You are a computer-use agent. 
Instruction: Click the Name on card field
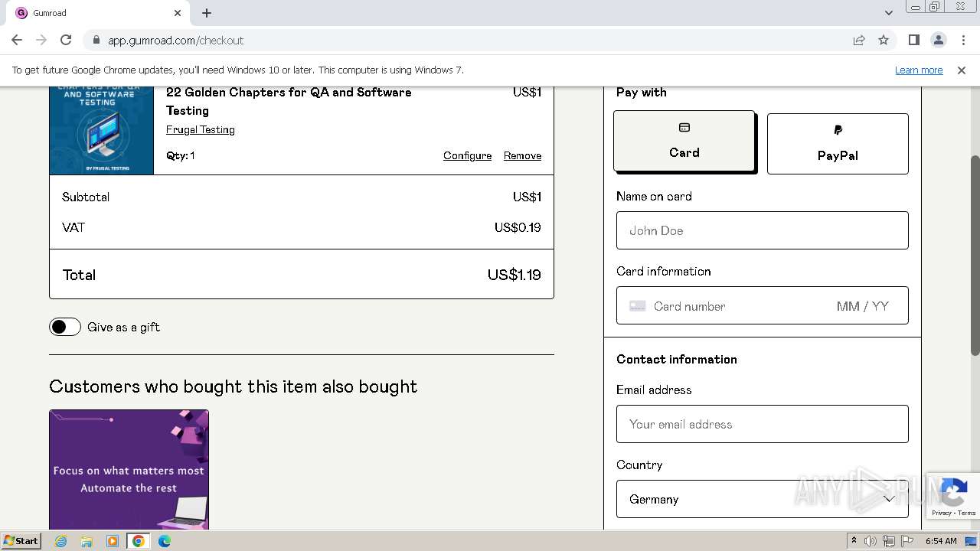[762, 230]
